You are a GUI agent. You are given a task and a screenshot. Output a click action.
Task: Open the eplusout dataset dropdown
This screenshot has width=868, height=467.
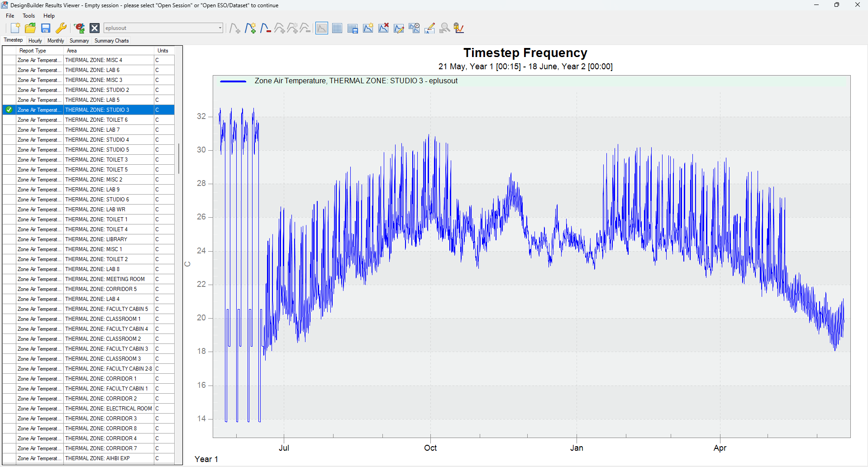click(220, 28)
